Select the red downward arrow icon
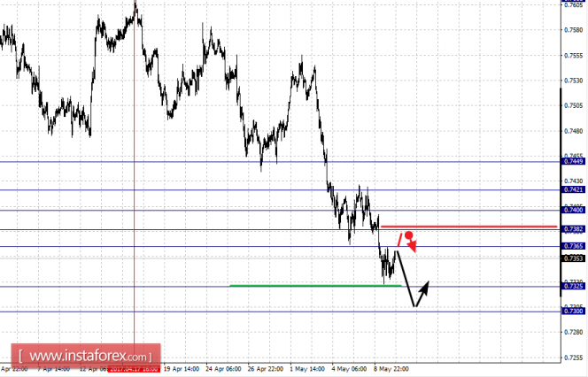Viewport: 588px width, 377px height. coord(412,246)
